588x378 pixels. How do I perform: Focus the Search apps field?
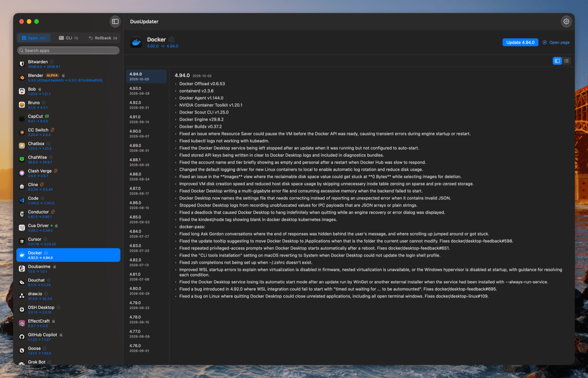coord(68,50)
